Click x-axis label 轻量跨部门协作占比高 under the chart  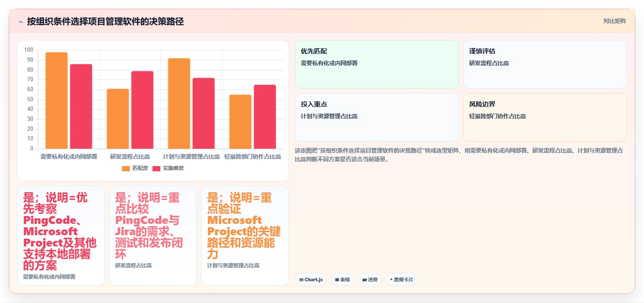(x=252, y=156)
